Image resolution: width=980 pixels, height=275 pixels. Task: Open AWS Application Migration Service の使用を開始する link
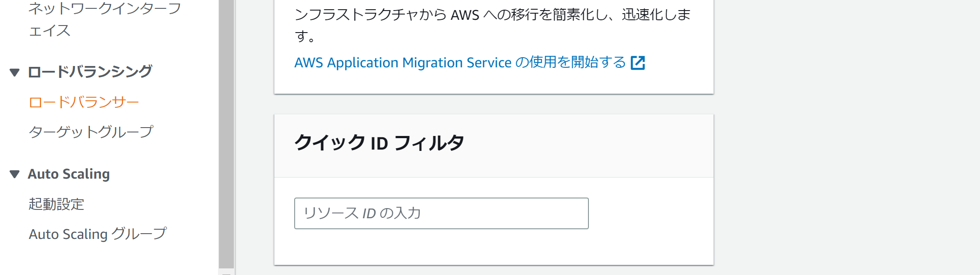pyautogui.click(x=459, y=62)
